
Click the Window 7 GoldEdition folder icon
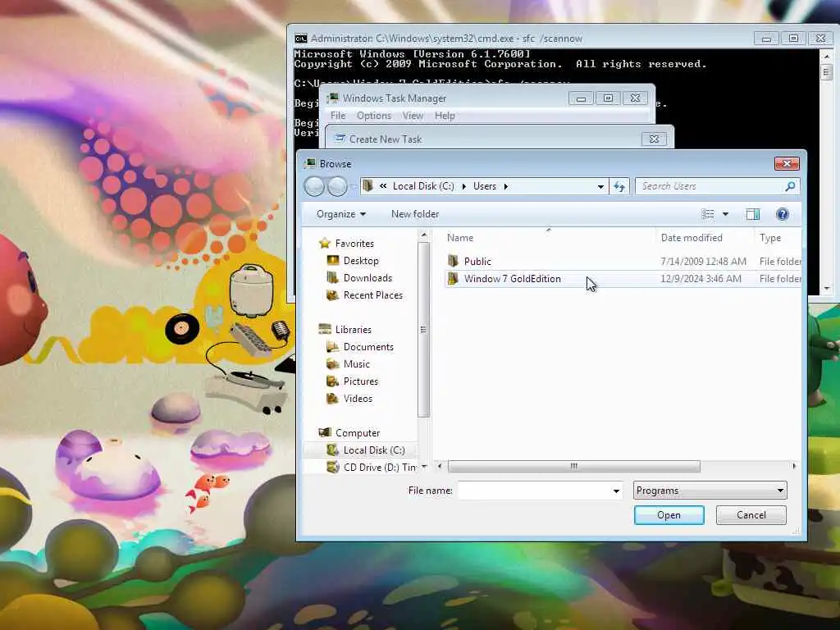(453, 279)
